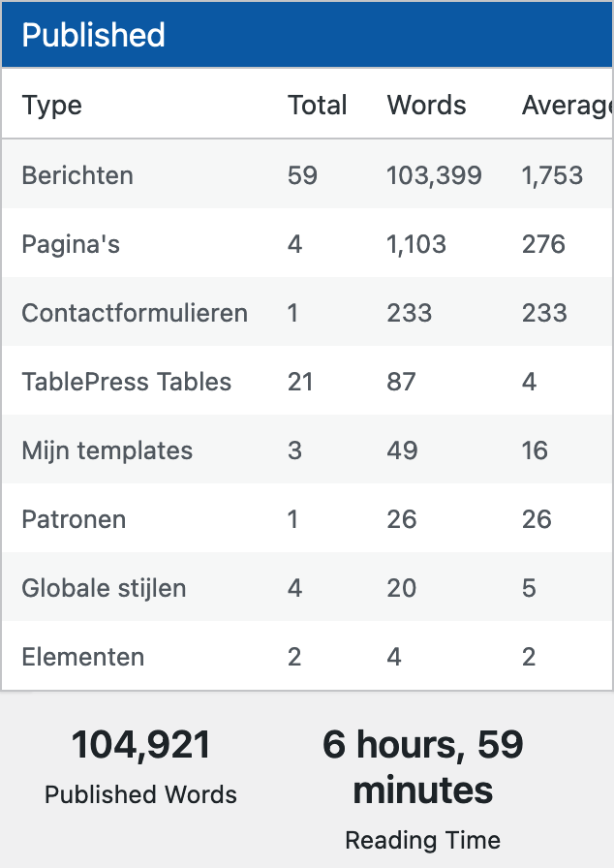Click the Patronen row label
The height and width of the screenshot is (868, 614).
click(x=74, y=519)
